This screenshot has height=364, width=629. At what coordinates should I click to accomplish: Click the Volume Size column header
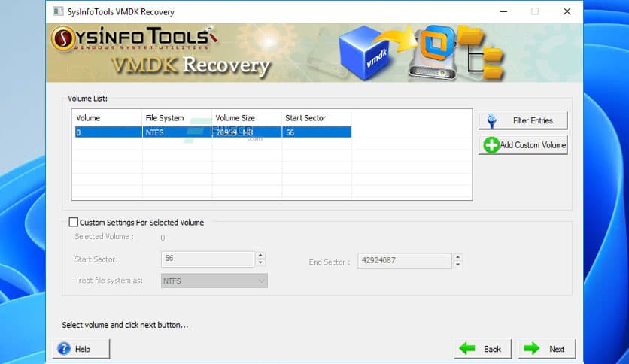(x=247, y=118)
